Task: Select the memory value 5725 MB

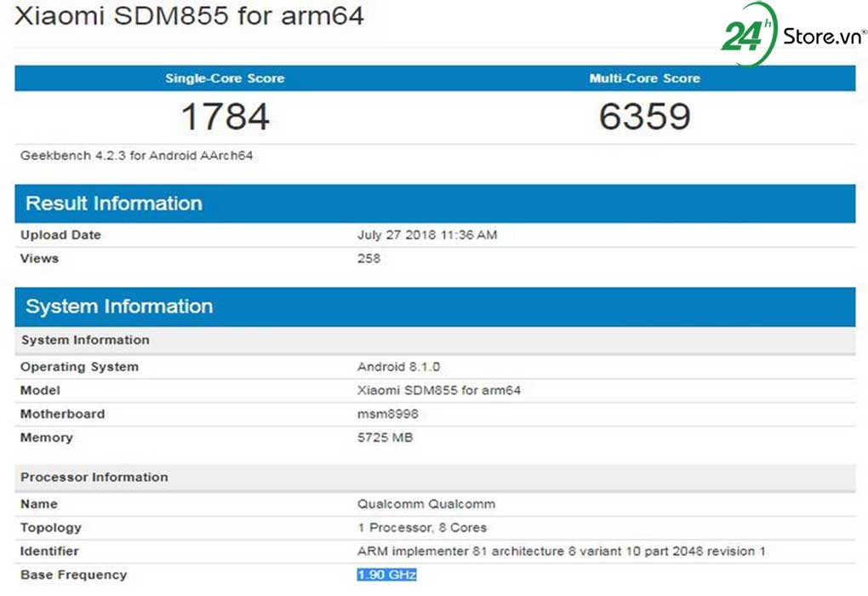Action: point(385,438)
